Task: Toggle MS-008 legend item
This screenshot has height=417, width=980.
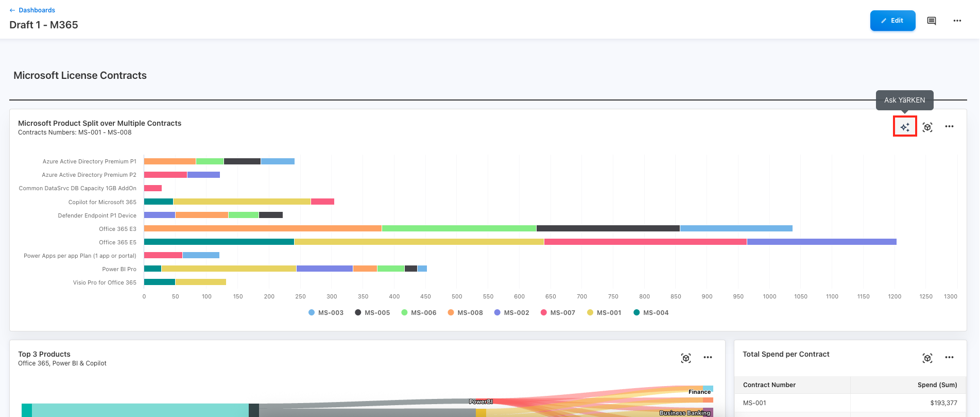Action: (x=465, y=313)
